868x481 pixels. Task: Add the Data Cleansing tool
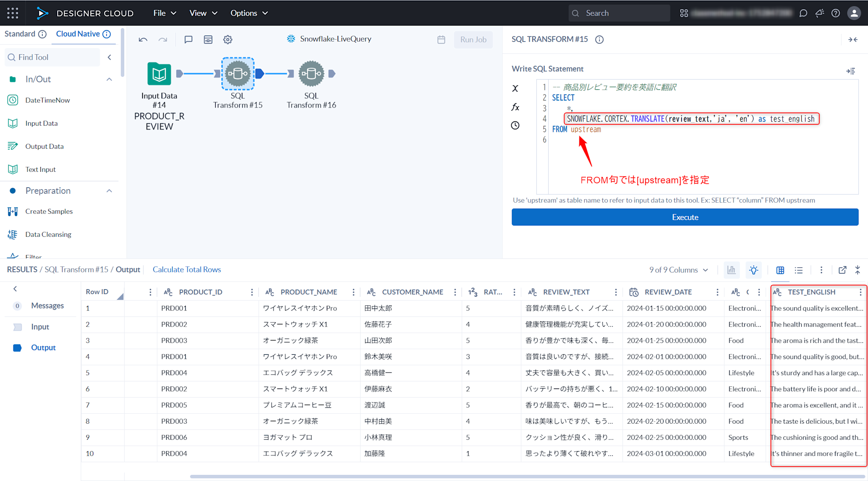[48, 235]
